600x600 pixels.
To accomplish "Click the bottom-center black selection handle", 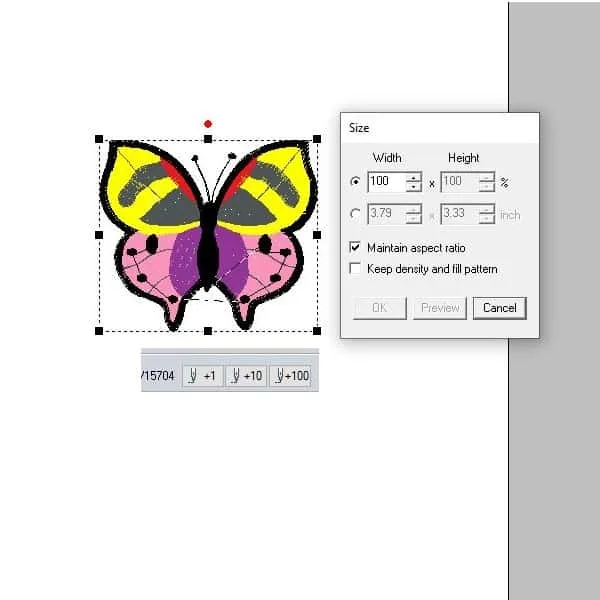I will (x=208, y=331).
